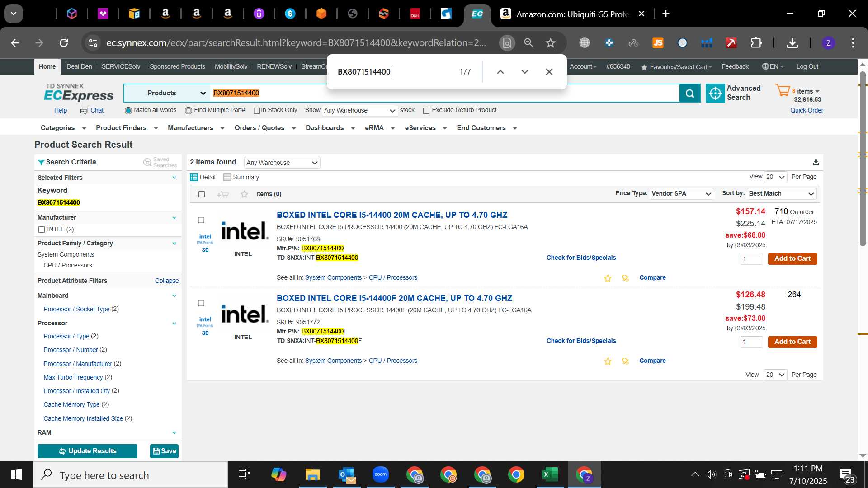Switch to Summary view icon
868x488 pixels.
(227, 177)
